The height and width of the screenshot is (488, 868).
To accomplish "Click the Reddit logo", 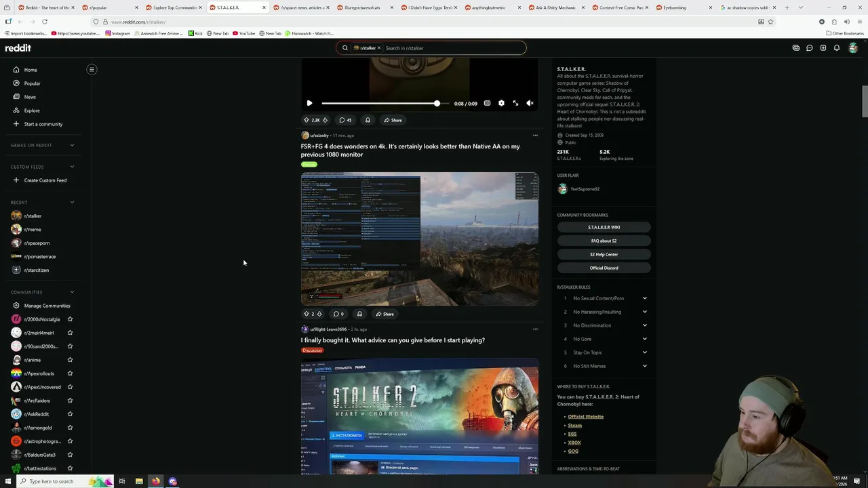I will (x=18, y=48).
